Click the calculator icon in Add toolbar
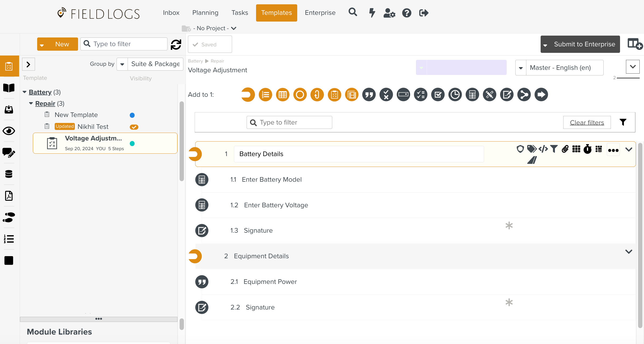This screenshot has width=644, height=344. [x=472, y=95]
